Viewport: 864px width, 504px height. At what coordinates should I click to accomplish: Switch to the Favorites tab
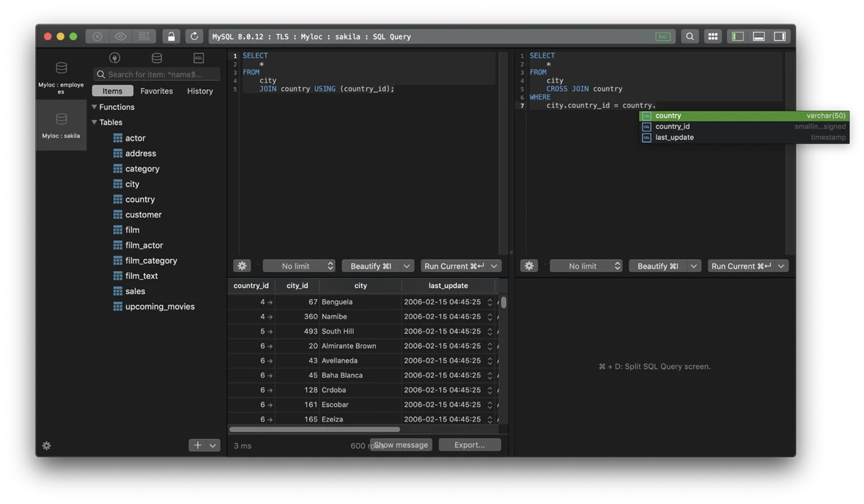156,91
